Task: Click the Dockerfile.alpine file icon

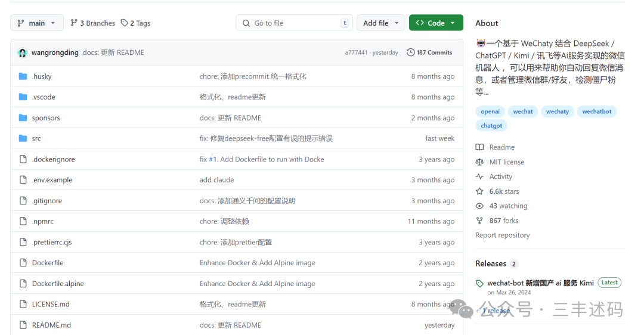Action: [23, 284]
